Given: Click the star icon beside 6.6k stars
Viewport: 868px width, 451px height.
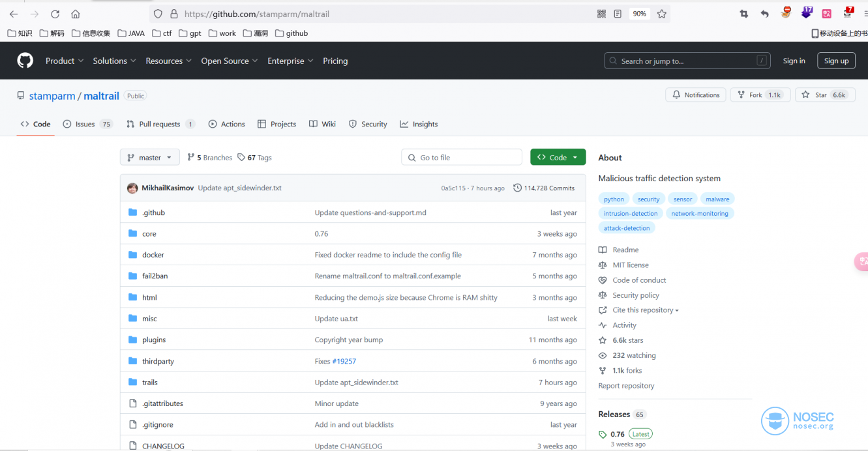Looking at the screenshot, I should [603, 340].
